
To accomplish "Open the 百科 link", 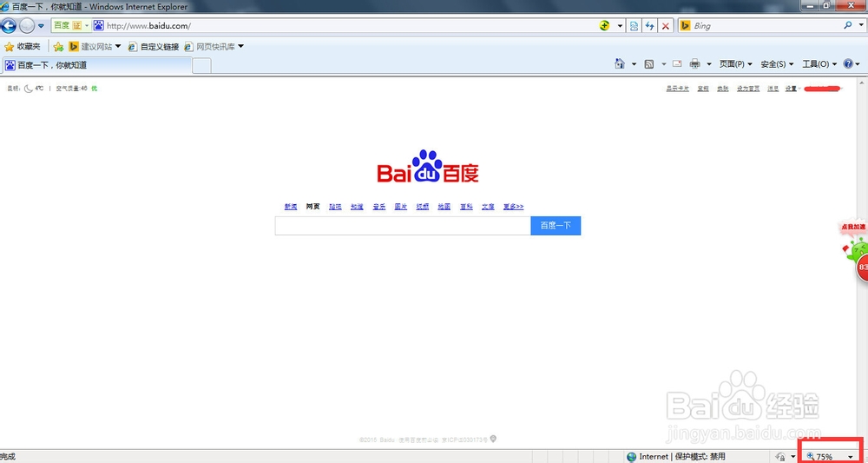I will coord(466,207).
